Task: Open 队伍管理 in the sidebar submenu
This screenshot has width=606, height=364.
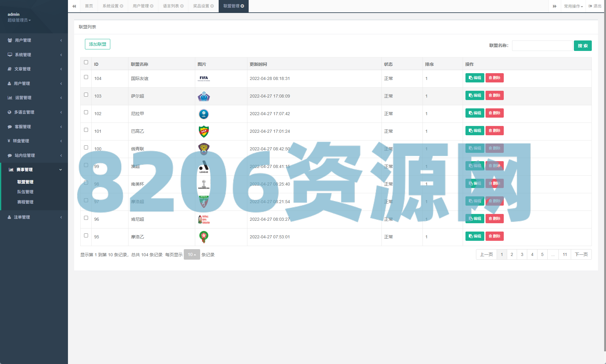Action: click(25, 192)
